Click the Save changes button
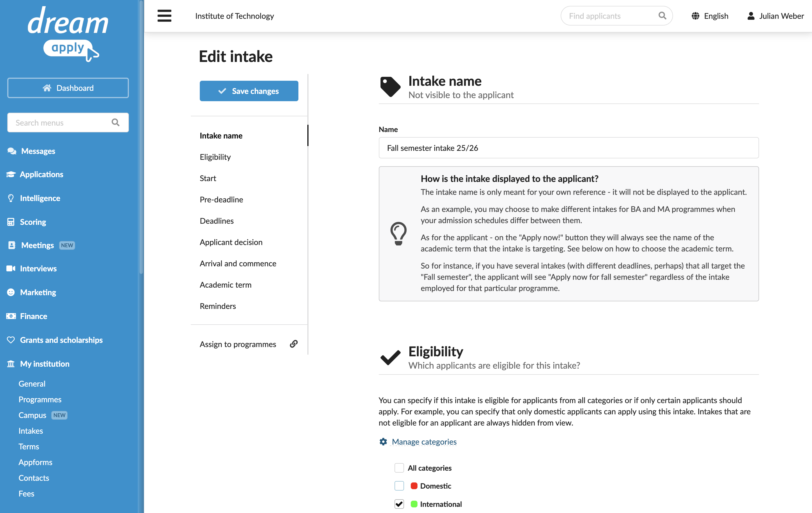The image size is (812, 513). click(249, 91)
